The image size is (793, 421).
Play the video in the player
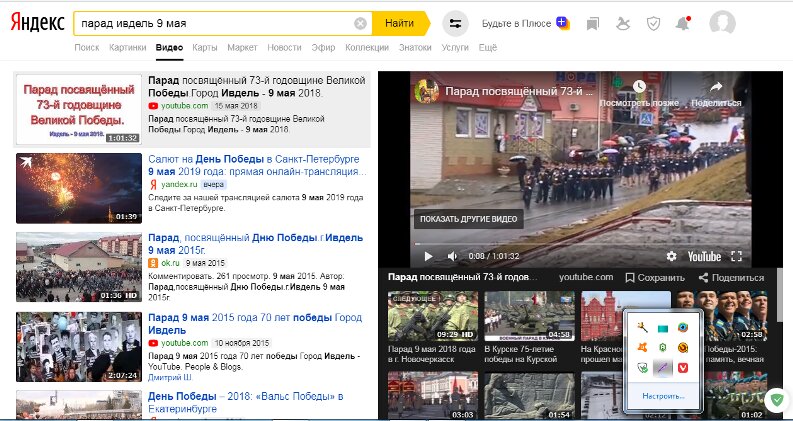tap(428, 256)
